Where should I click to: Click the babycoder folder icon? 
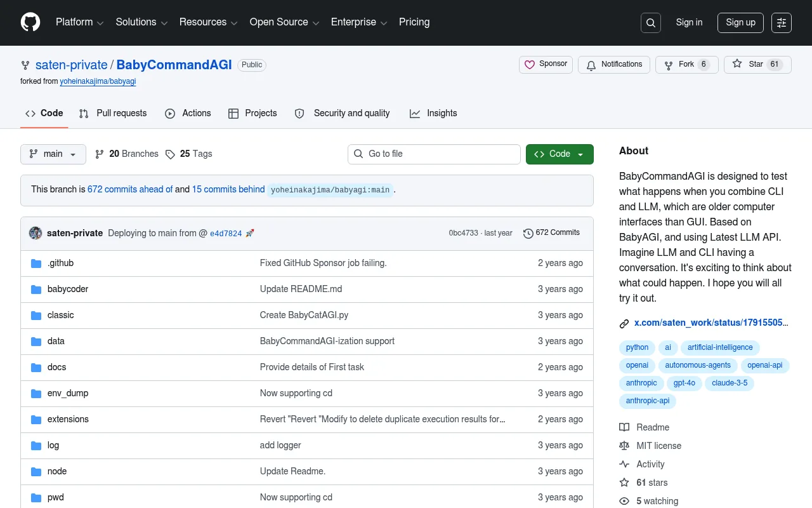click(36, 289)
